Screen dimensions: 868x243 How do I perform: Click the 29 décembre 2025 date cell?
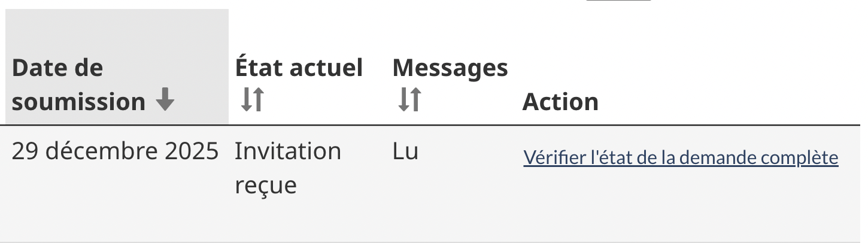(115, 151)
